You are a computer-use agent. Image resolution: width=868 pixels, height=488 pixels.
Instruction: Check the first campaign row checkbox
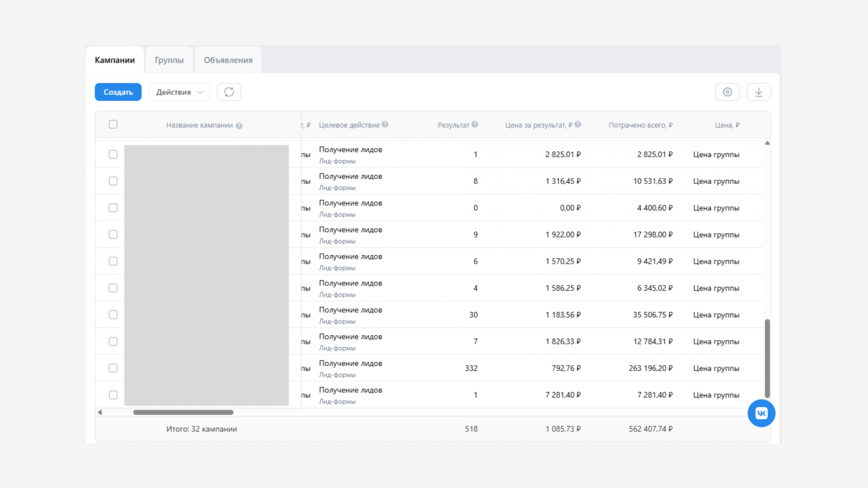coord(113,155)
